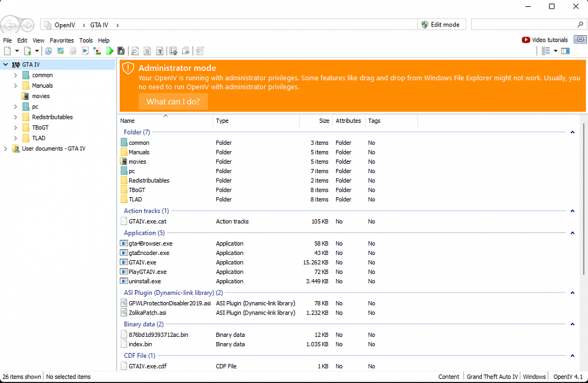This screenshot has width=588, height=383.
Task: Open the View menu
Action: 38,40
